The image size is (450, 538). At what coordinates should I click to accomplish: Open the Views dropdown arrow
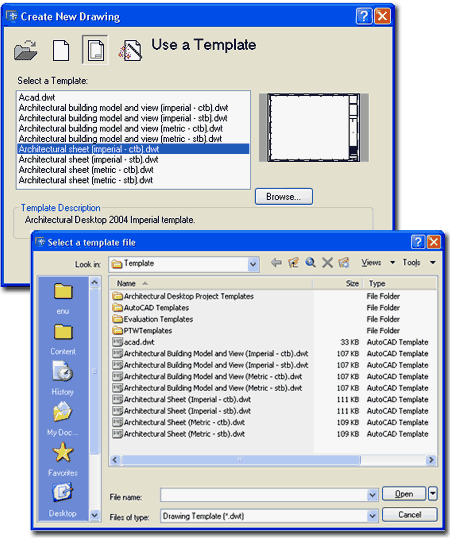[392, 263]
